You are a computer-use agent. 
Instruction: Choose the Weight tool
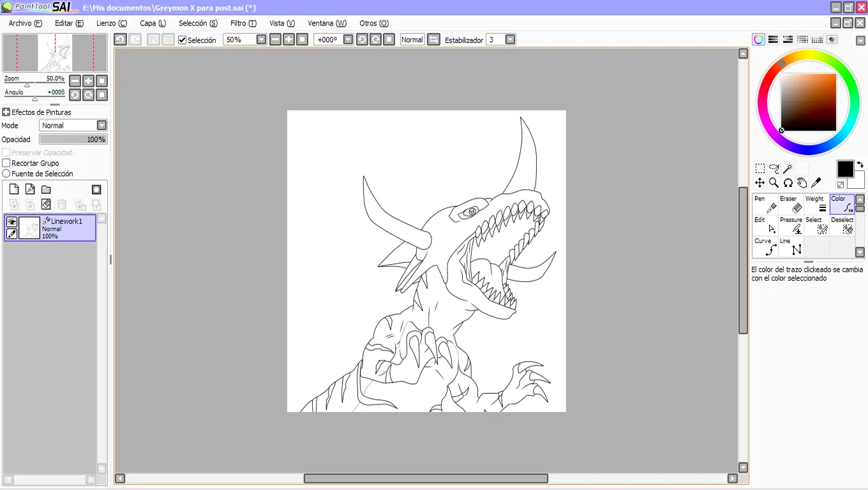pos(816,204)
